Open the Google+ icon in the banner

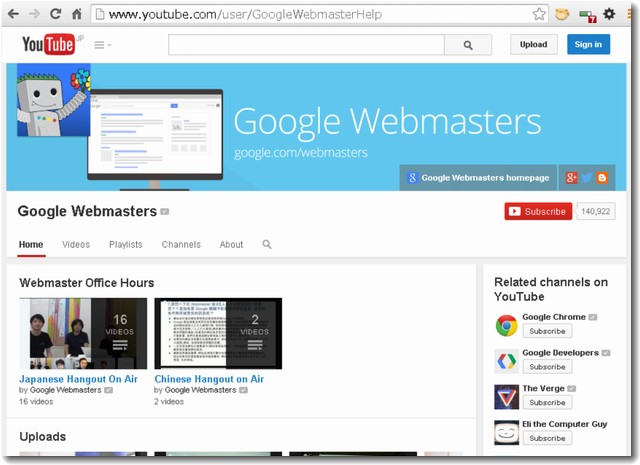tap(571, 178)
